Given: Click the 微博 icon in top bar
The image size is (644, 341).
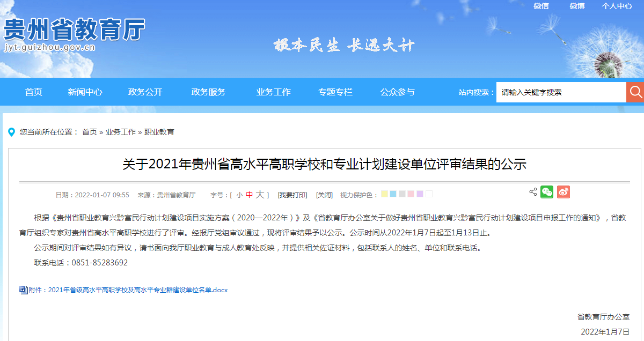Looking at the screenshot, I should point(576,6).
